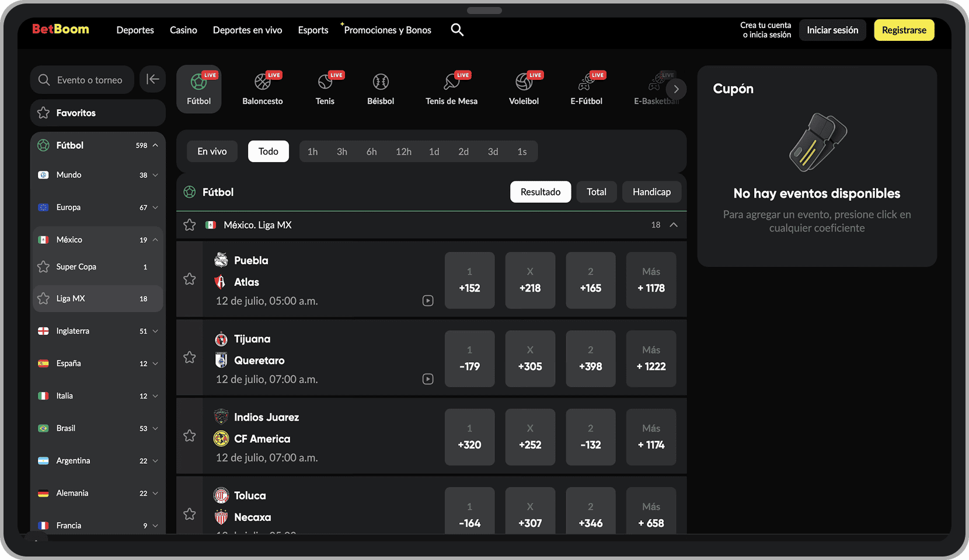Open live stream for Tijuana vs Queretaro
Viewport: 969px width, 560px height.
click(428, 379)
